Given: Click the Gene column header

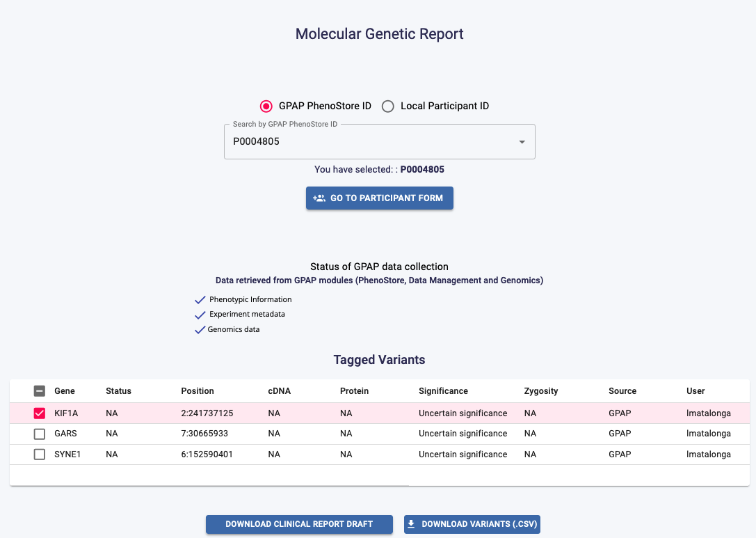Looking at the screenshot, I should coord(63,390).
